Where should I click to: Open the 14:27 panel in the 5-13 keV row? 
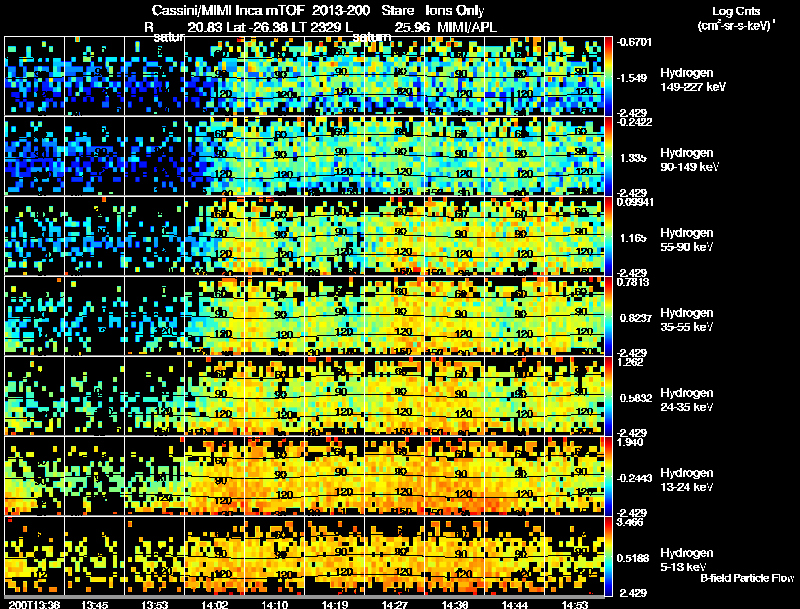coord(395,556)
